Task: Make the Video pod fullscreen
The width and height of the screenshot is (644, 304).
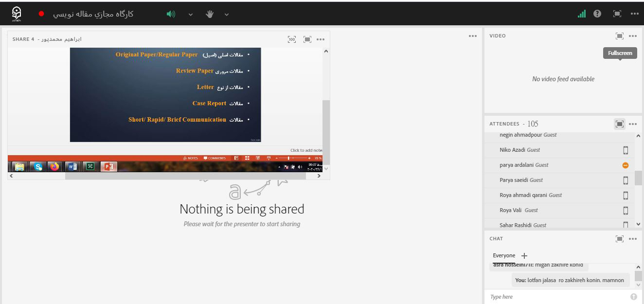Action: coord(620,36)
